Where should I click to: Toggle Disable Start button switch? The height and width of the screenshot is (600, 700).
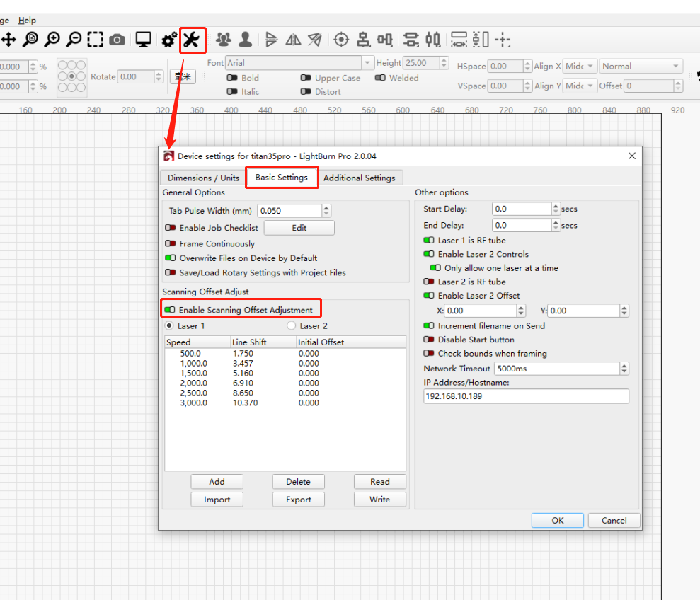tap(429, 340)
